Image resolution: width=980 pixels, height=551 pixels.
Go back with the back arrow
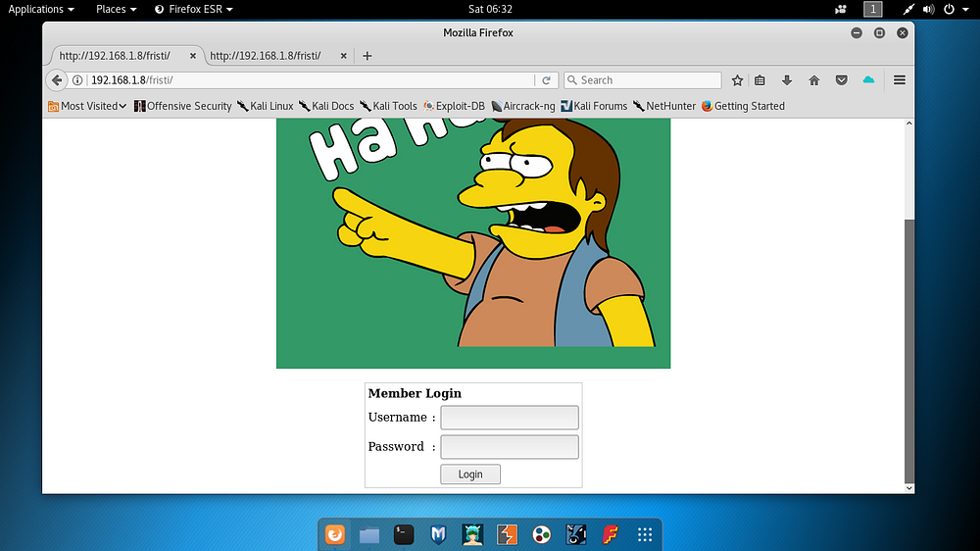57,80
